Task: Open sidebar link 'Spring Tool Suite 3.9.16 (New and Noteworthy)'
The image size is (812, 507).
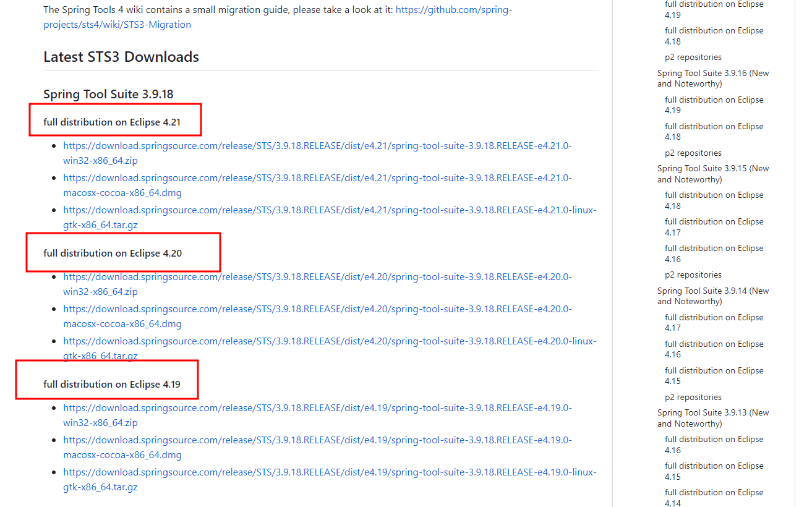Action: (x=713, y=79)
